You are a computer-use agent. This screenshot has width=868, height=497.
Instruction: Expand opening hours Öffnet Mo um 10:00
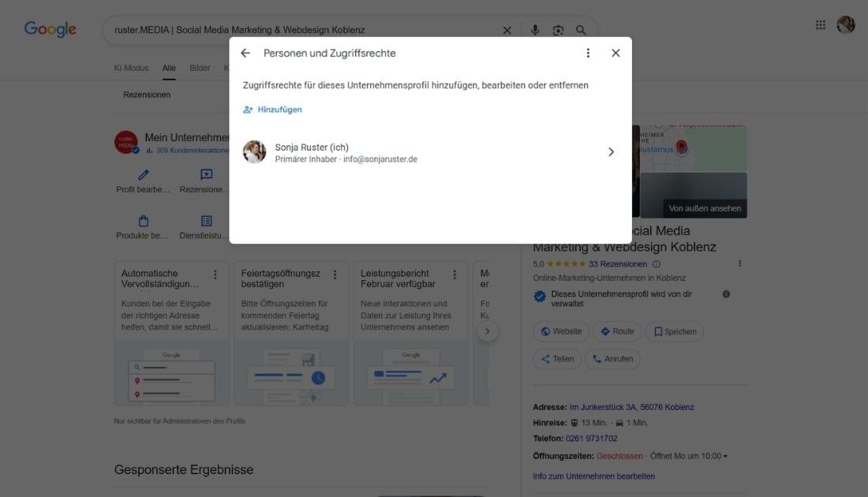point(689,456)
